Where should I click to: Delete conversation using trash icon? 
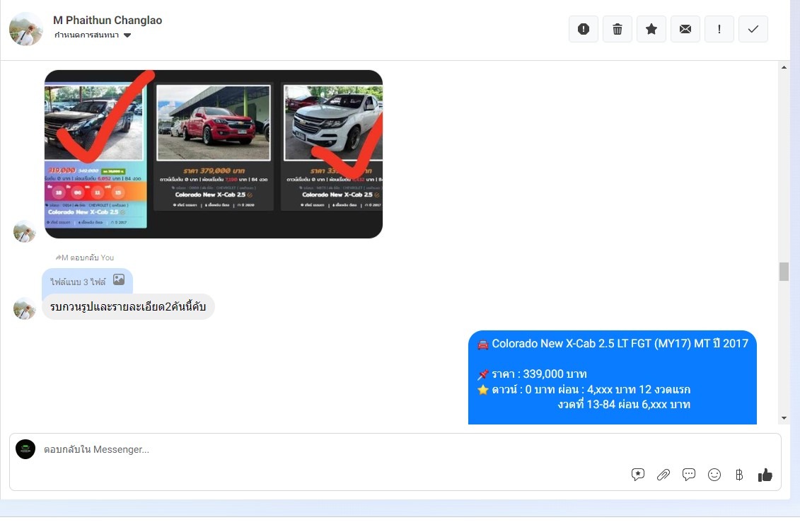[618, 29]
